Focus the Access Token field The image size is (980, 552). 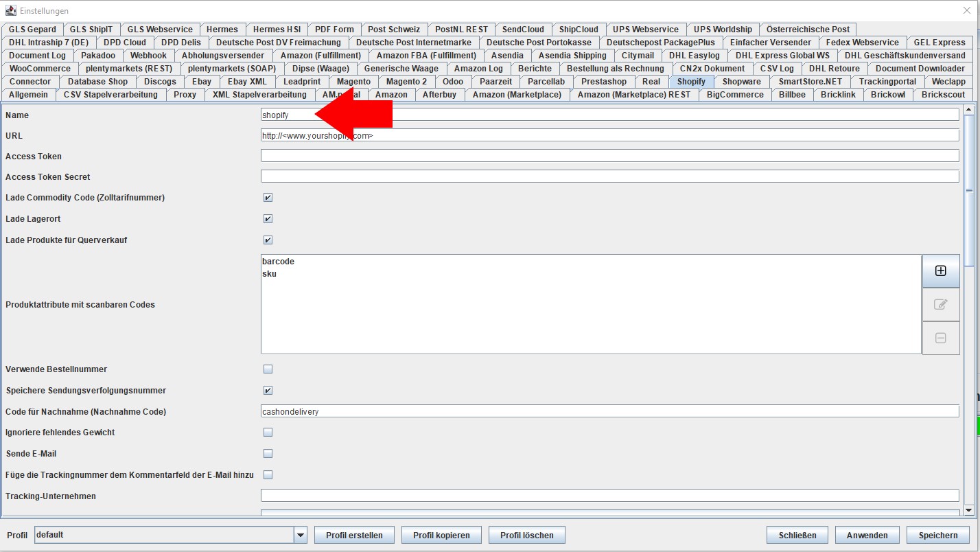[610, 156]
